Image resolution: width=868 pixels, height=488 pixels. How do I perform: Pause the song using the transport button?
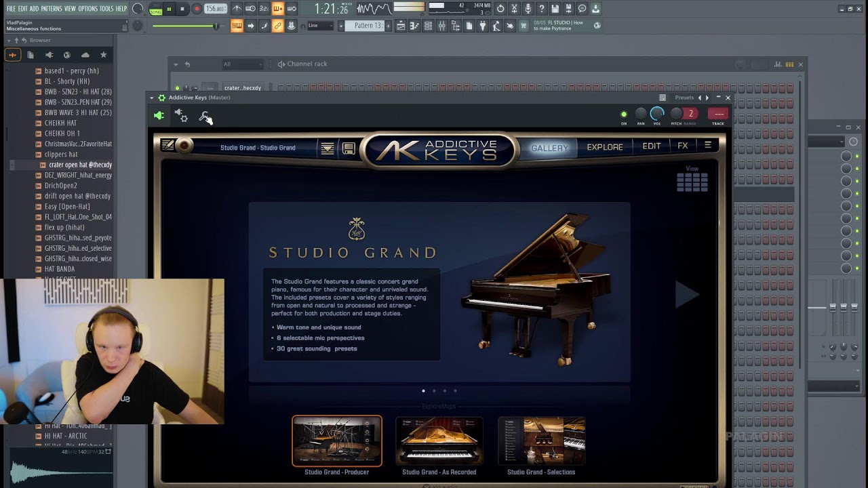click(168, 9)
